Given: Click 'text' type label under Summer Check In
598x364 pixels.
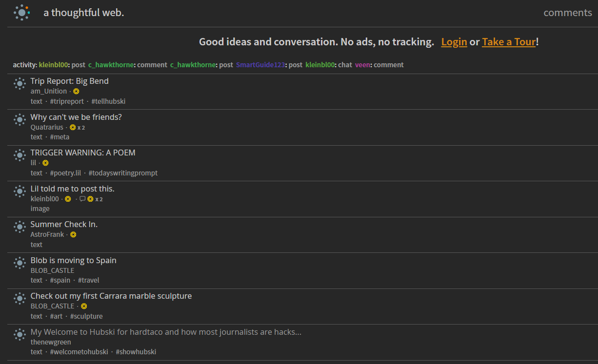Looking at the screenshot, I should (x=37, y=245).
